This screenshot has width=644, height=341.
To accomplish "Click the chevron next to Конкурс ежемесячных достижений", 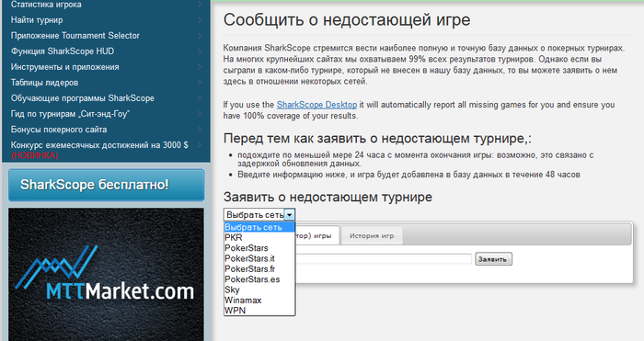I will click(200, 145).
